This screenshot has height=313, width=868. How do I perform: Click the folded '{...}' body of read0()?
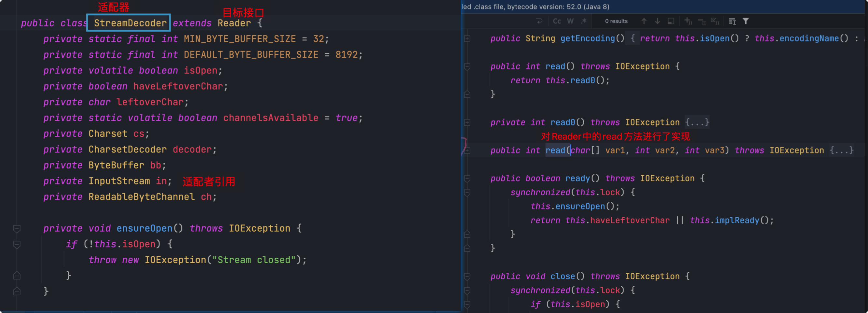pos(697,122)
